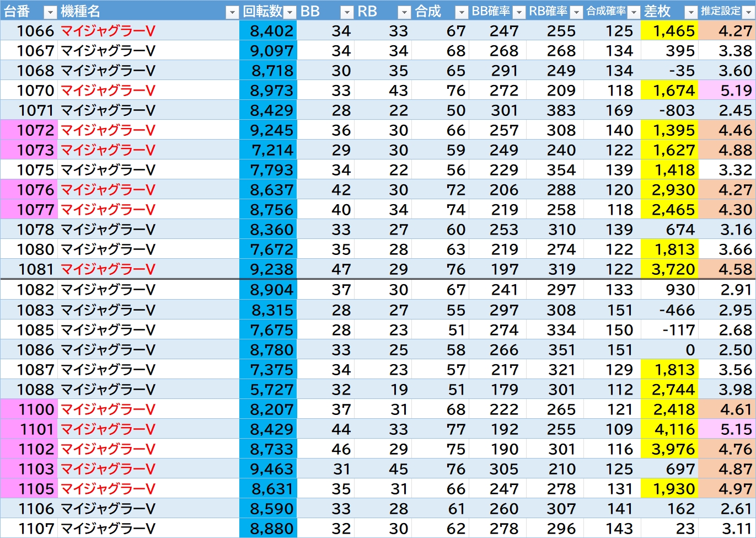
Task: Select spin count cell 9,463
Action: point(269,469)
